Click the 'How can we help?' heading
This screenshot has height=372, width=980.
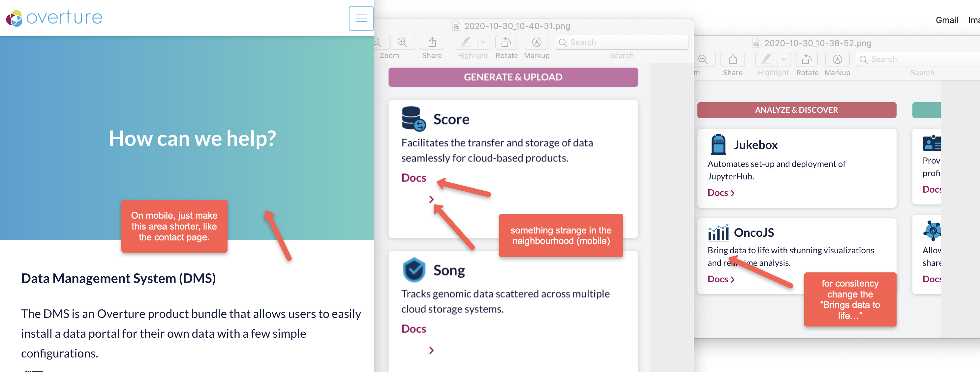tap(192, 138)
